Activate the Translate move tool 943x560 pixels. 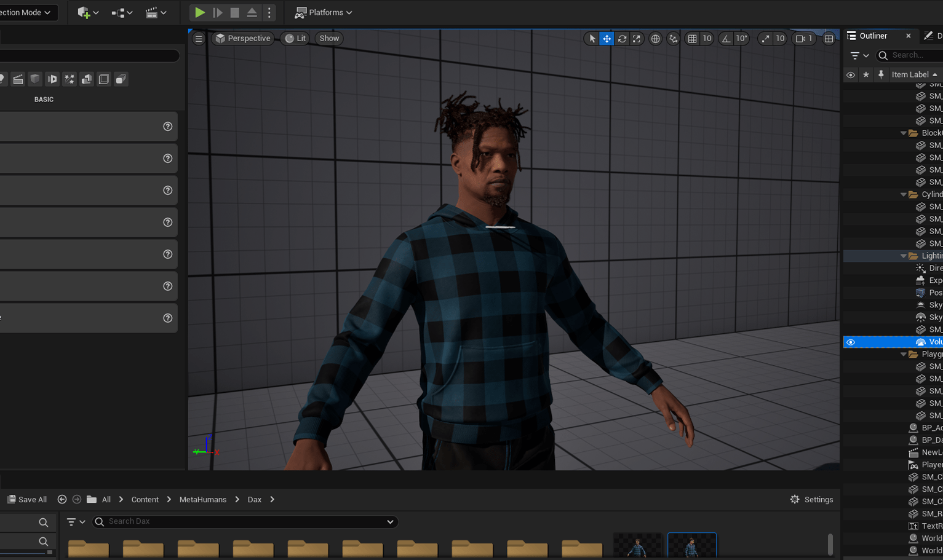coord(607,39)
